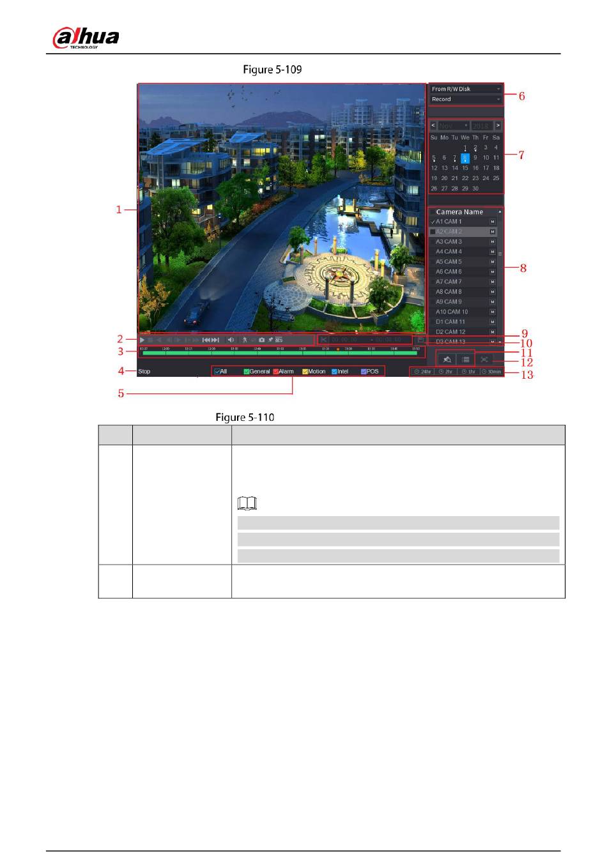
Task: Open the file list icon
Action: [x=466, y=360]
